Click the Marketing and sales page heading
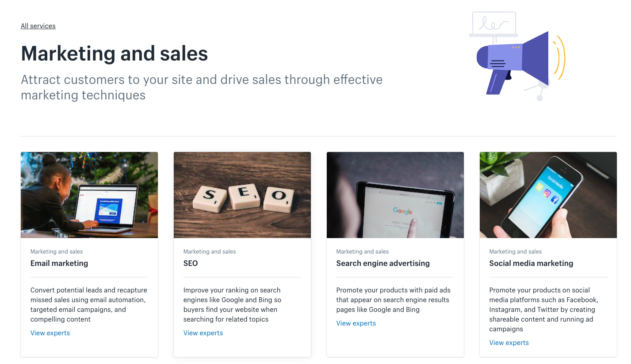631x364 pixels. [115, 54]
